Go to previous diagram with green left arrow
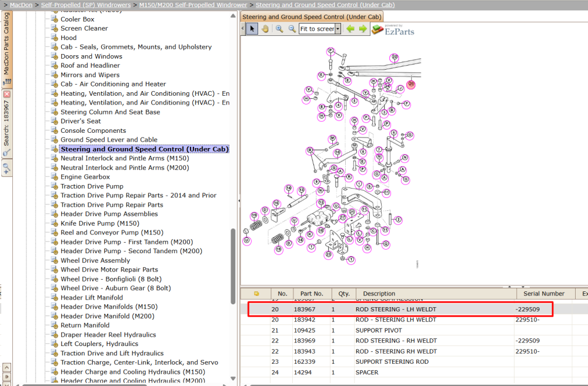Viewport: 588px width, 386px height. (350, 29)
